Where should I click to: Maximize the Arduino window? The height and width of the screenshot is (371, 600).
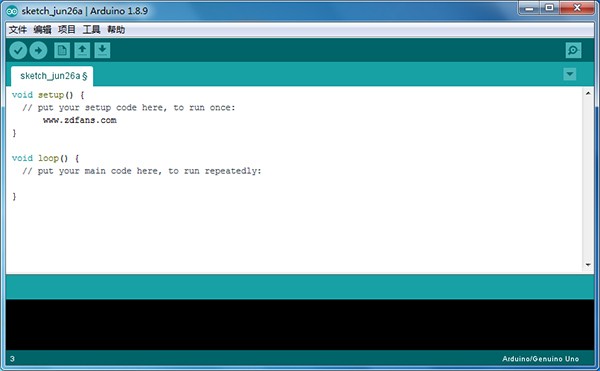pos(549,8)
